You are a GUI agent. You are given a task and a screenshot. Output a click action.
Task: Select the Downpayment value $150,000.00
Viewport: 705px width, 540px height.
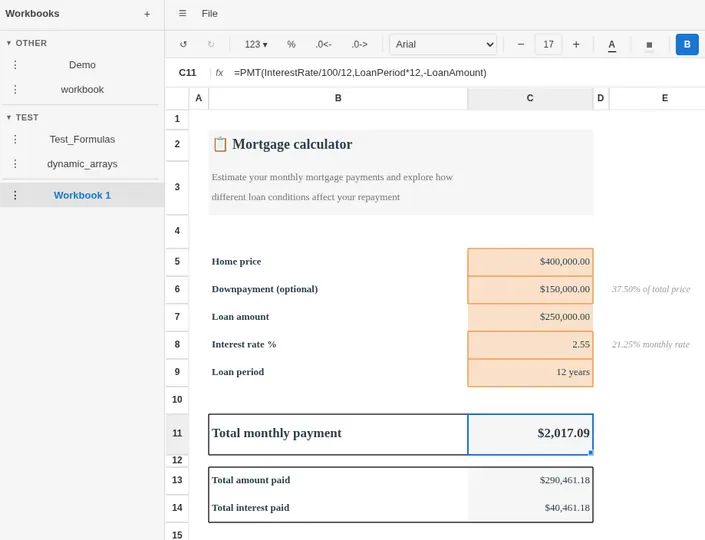click(x=530, y=289)
